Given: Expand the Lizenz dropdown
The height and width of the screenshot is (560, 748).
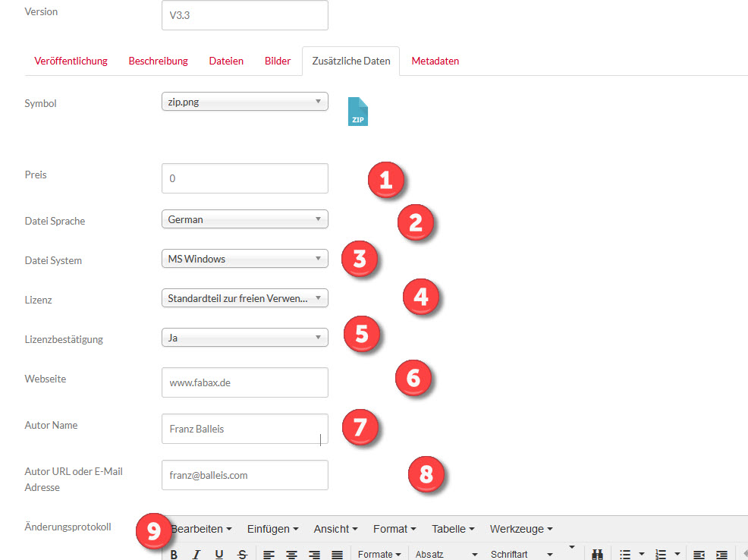Looking at the screenshot, I should 245,299.
